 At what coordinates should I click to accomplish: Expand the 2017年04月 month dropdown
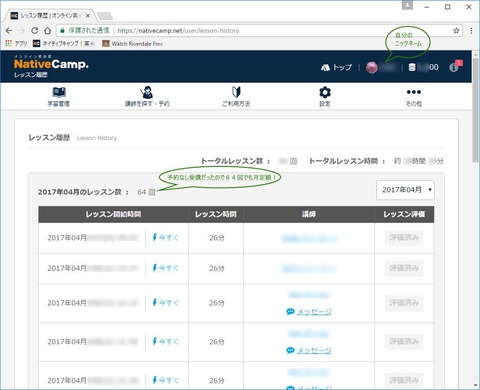click(x=405, y=190)
